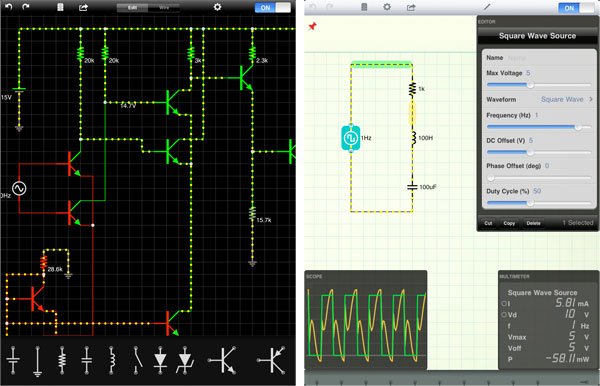Pick resistor component from parts tray
The height and width of the screenshot is (386, 600).
click(x=62, y=360)
